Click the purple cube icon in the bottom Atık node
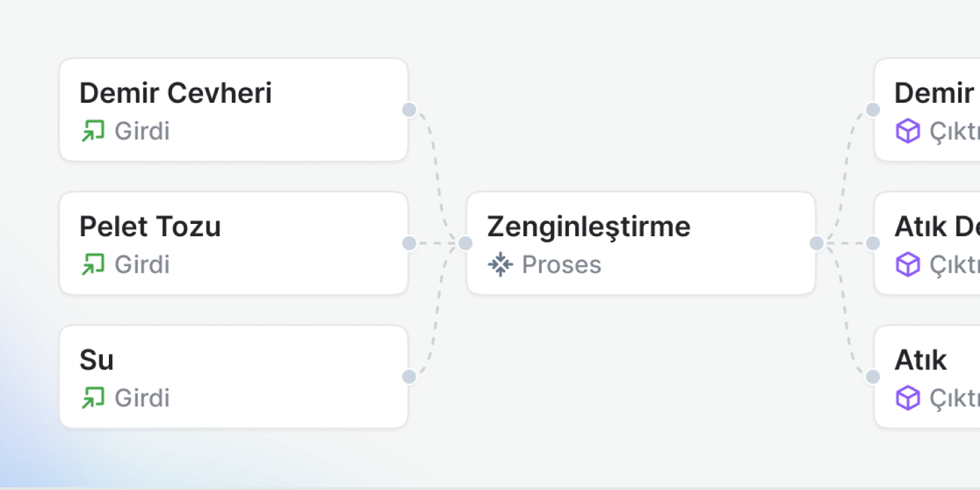This screenshot has height=490, width=980. point(907,397)
